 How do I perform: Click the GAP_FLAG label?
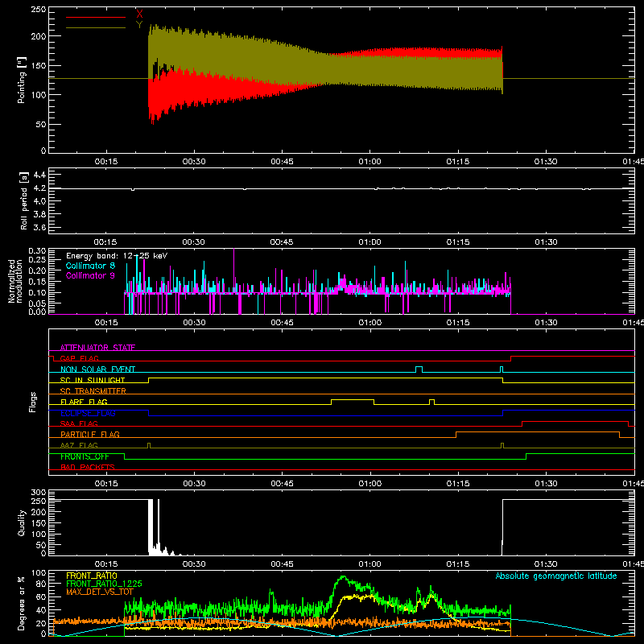79,358
